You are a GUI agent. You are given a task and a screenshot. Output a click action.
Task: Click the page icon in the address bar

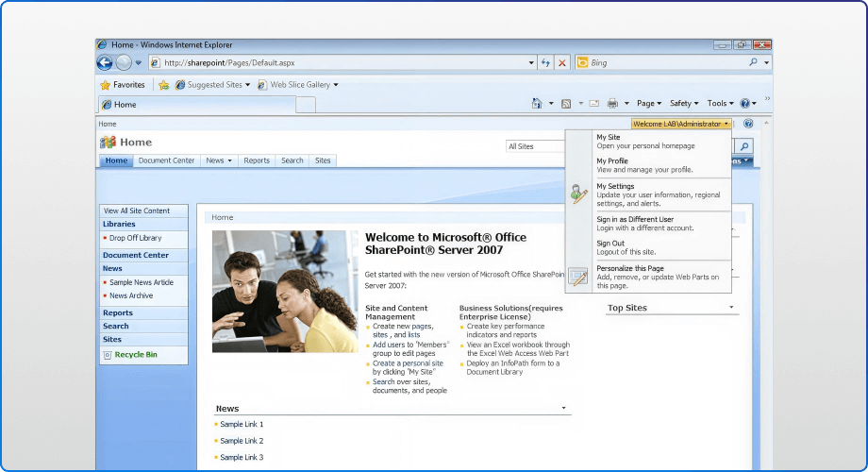(156, 62)
